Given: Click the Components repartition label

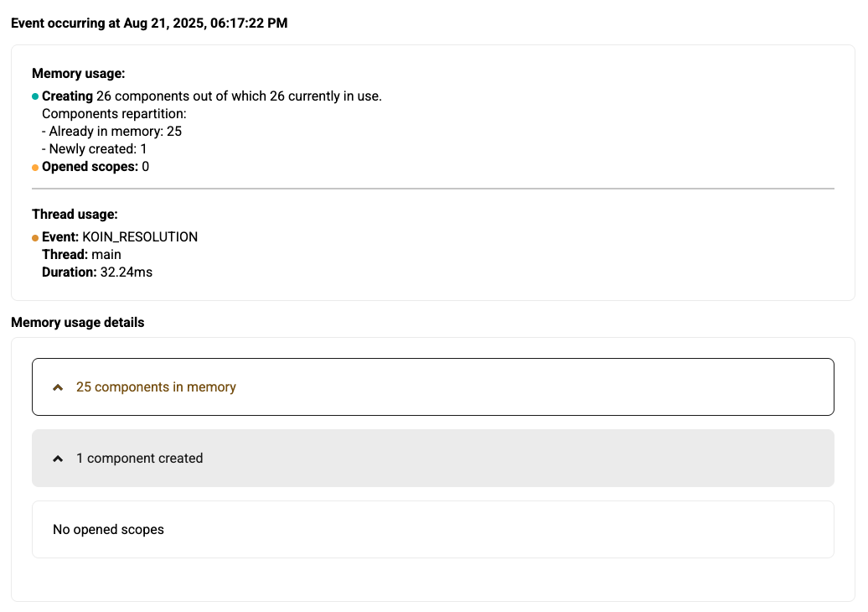Looking at the screenshot, I should pyautogui.click(x=114, y=114).
